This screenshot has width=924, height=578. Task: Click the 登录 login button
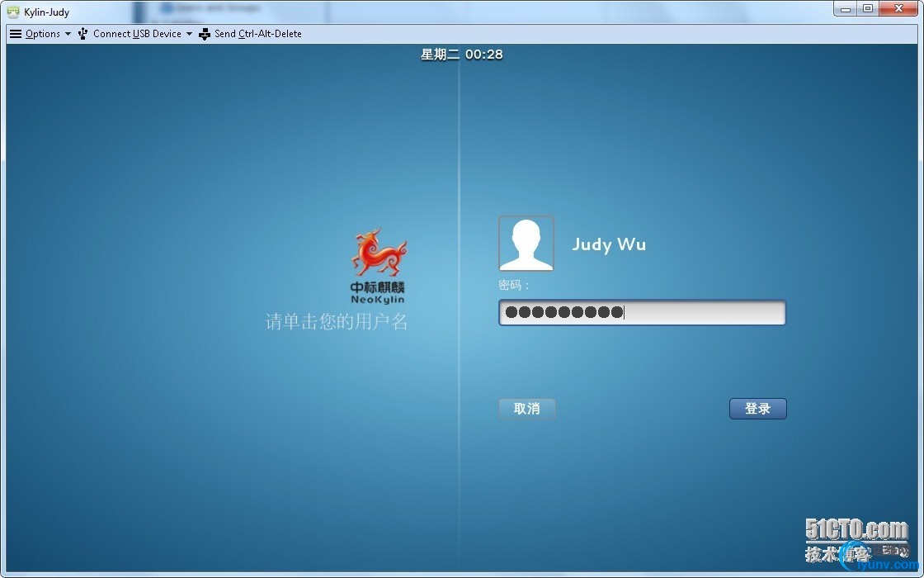click(758, 408)
